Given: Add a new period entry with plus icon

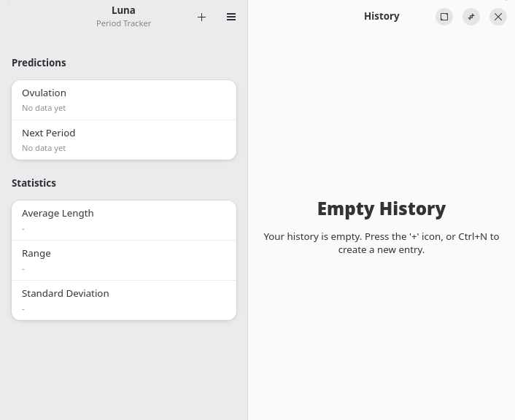Looking at the screenshot, I should click(x=201, y=17).
